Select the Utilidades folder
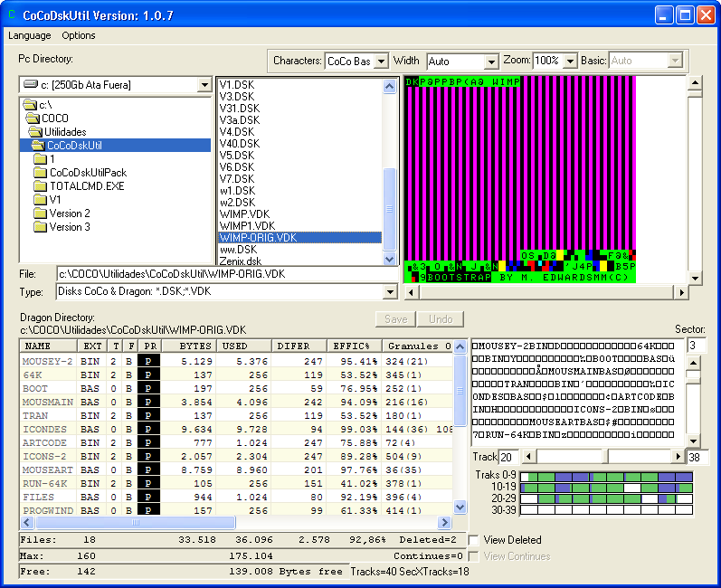The width and height of the screenshot is (721, 588). click(x=57, y=132)
